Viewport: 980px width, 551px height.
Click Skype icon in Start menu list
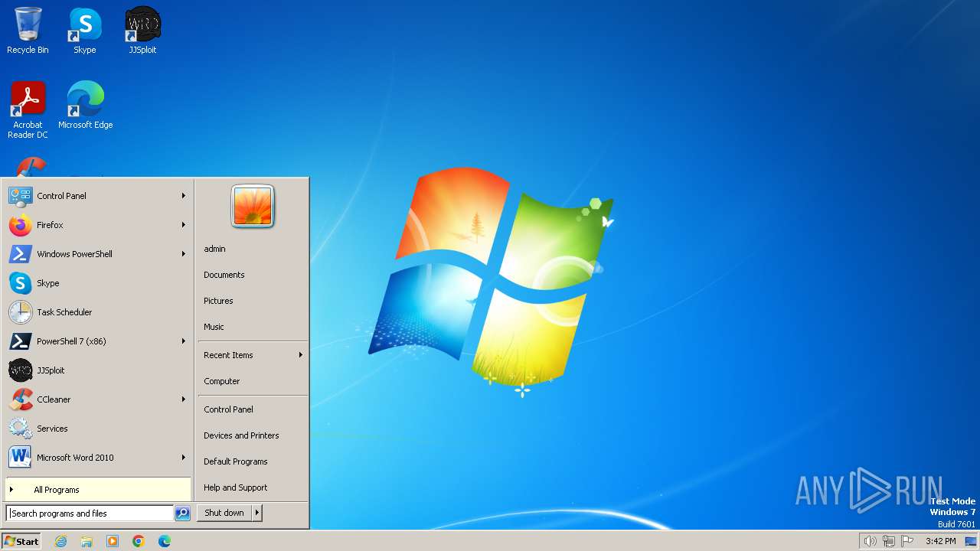(x=21, y=283)
